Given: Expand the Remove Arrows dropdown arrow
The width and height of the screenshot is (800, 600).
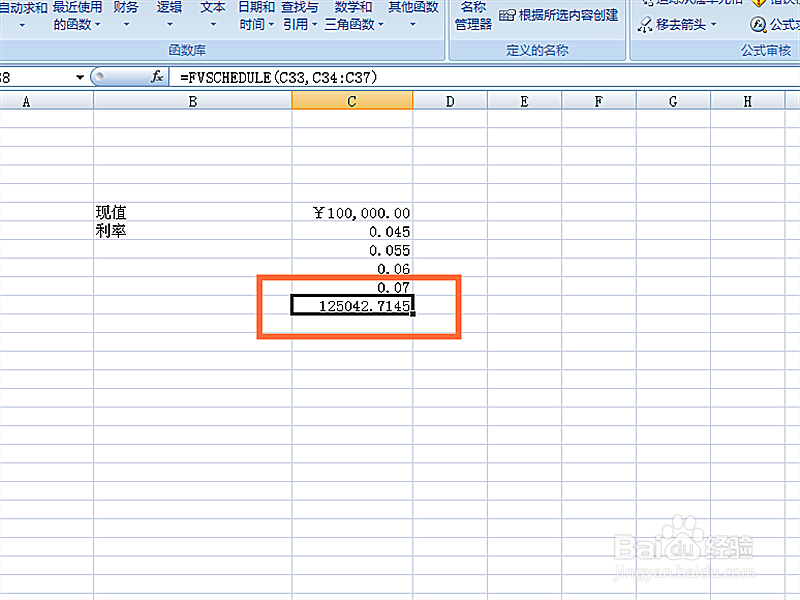Looking at the screenshot, I should point(713,24).
